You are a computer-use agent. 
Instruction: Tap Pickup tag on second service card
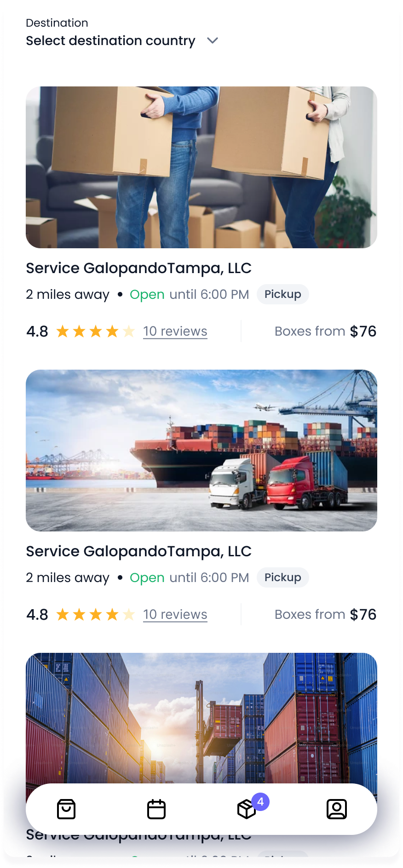click(x=282, y=577)
